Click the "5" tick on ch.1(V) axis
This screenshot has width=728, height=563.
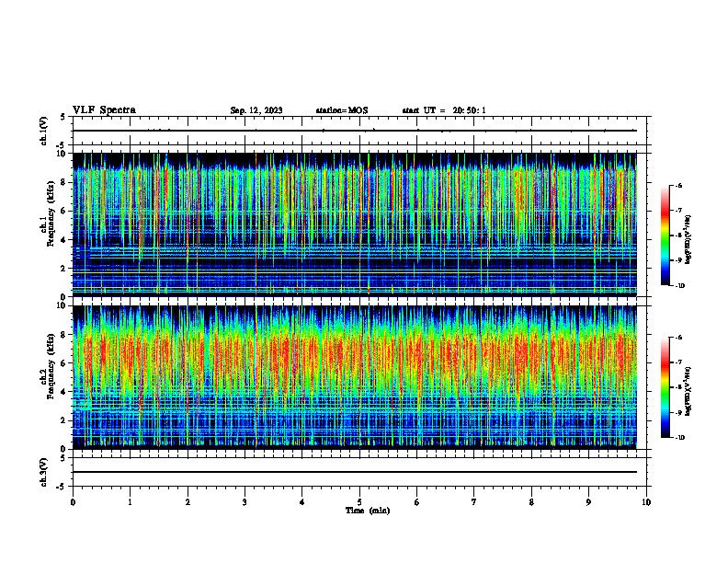[64, 118]
